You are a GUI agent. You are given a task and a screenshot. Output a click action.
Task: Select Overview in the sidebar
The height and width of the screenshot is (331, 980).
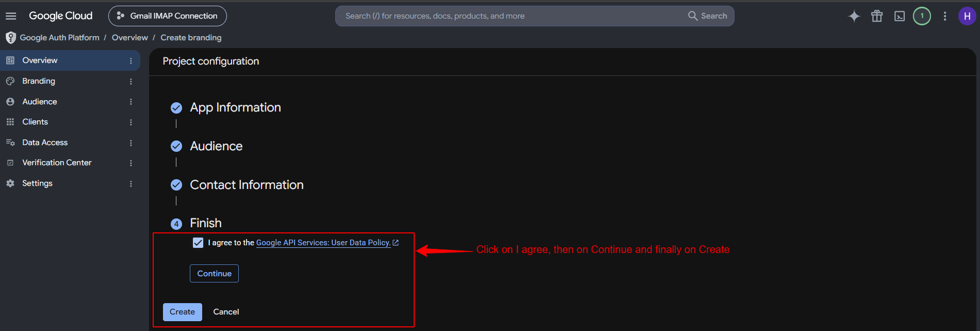70,60
